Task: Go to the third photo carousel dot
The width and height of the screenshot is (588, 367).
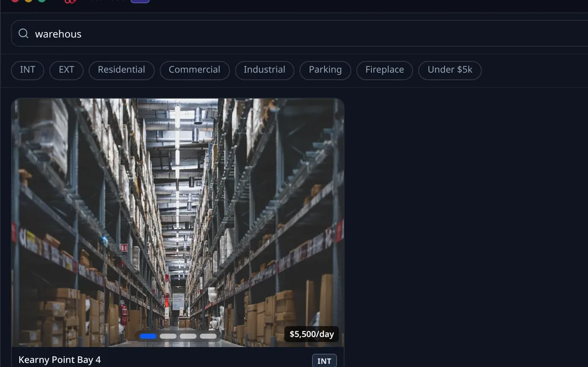Action: (x=188, y=336)
